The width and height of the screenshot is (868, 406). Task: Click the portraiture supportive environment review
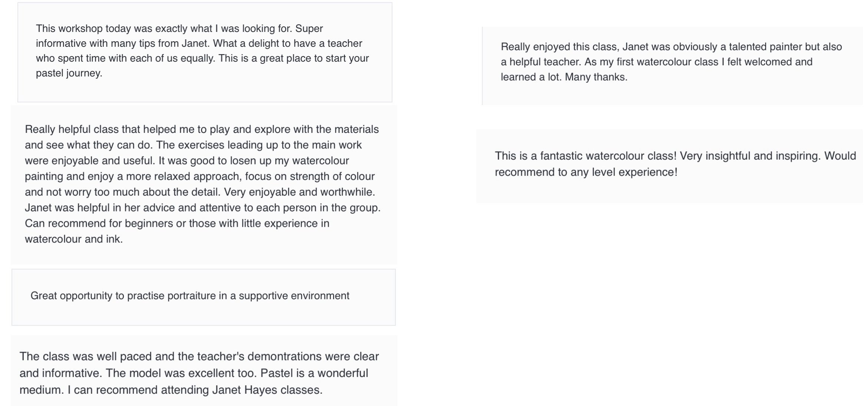click(204, 297)
